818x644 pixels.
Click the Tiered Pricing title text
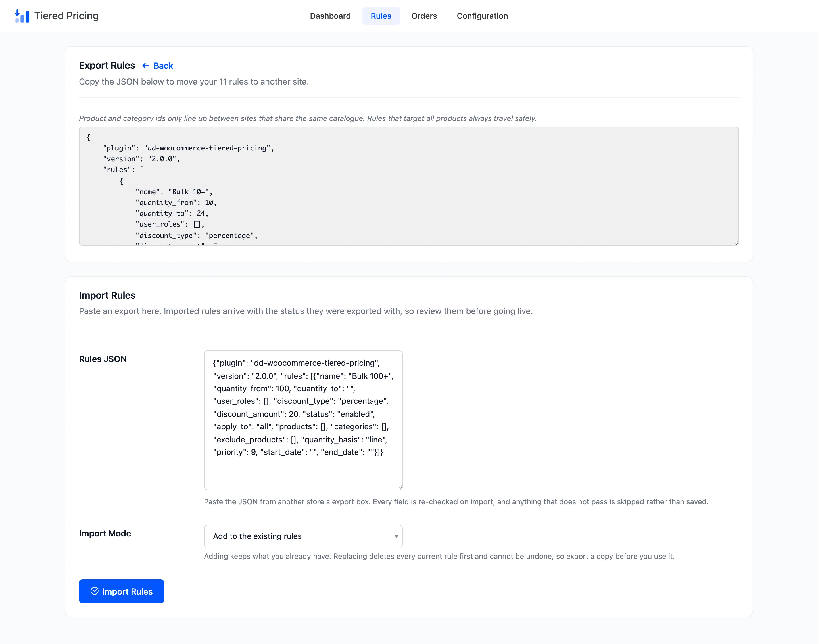point(66,16)
